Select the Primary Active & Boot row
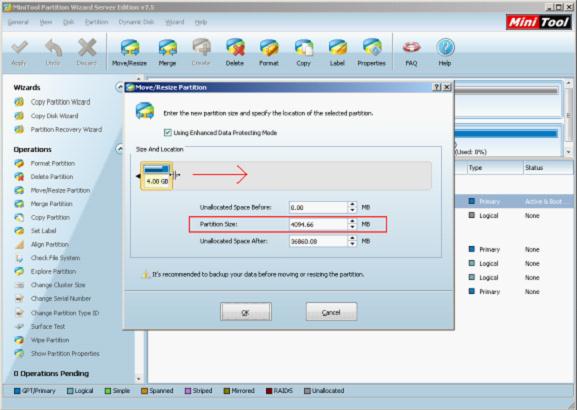577x410 pixels. pyautogui.click(x=515, y=201)
